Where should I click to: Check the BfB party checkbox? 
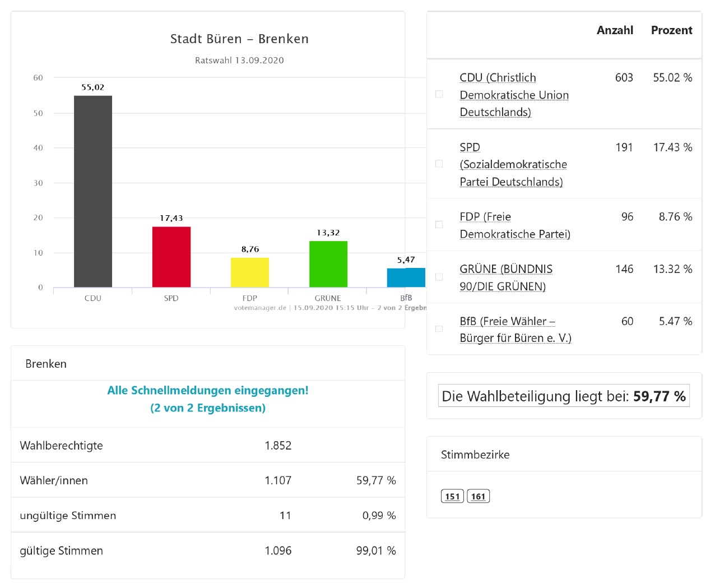click(x=438, y=329)
